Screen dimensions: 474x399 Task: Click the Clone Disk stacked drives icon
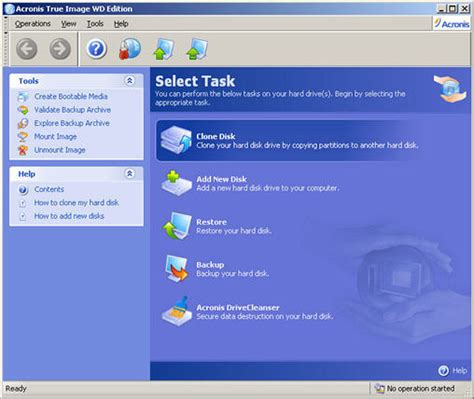(176, 140)
